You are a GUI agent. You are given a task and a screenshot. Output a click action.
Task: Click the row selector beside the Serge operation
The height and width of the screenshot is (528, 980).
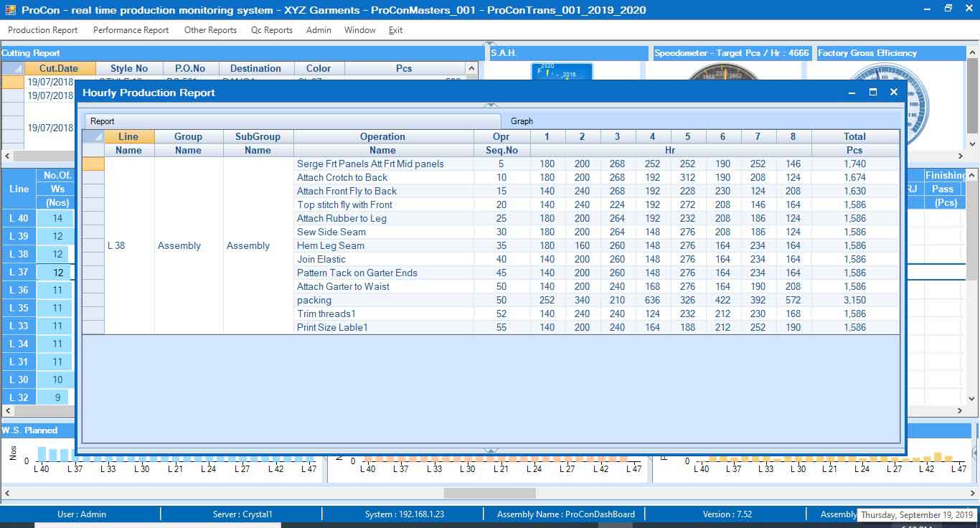[x=93, y=164]
